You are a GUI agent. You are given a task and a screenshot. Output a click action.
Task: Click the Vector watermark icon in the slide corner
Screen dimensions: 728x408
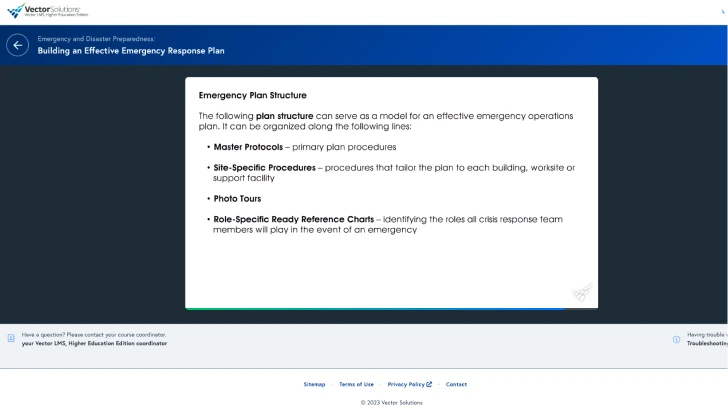point(582,292)
